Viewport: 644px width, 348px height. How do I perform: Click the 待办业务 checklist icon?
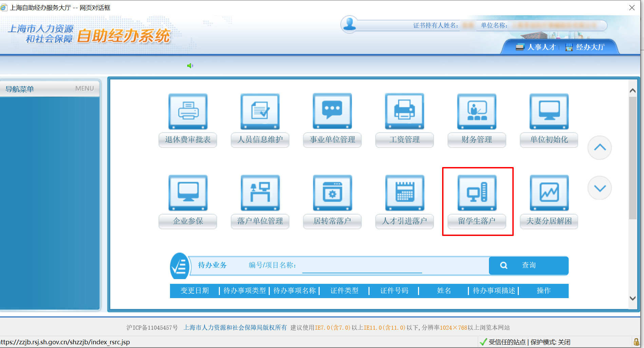coord(179,266)
